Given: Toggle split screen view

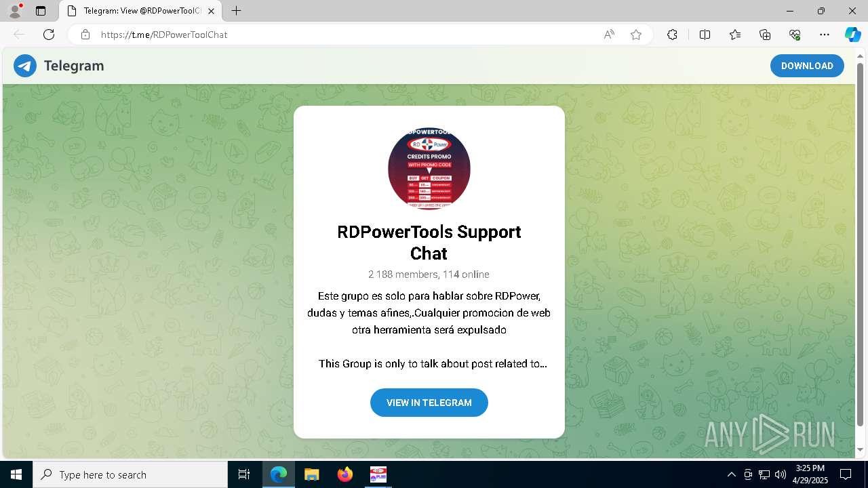Looking at the screenshot, I should (705, 35).
